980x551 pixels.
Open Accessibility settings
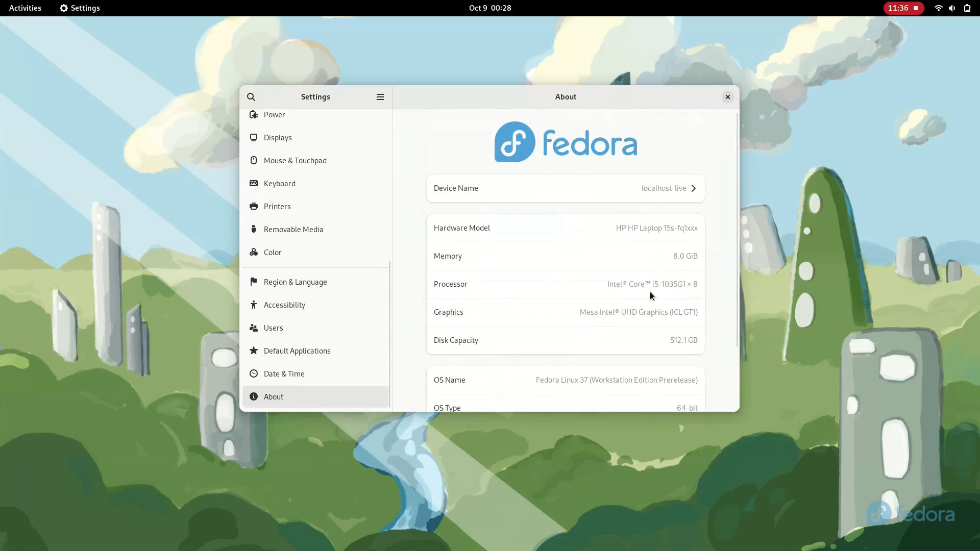284,305
